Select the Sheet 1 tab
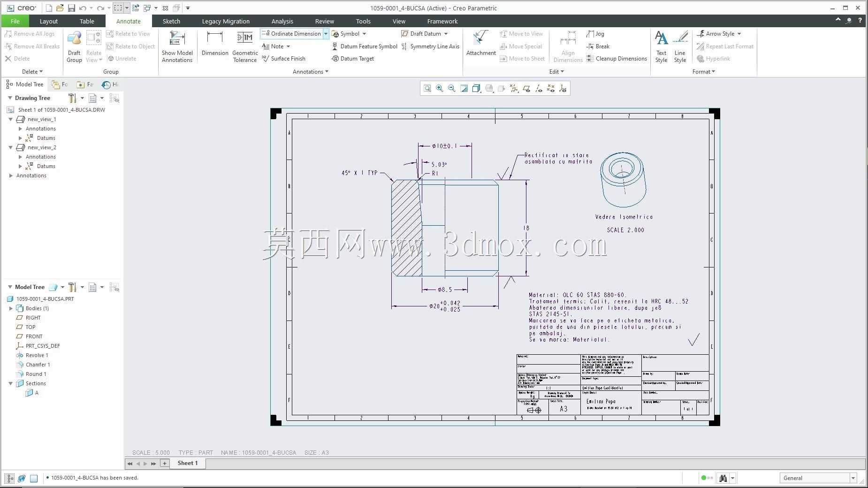868x488 pixels. pos(187,463)
